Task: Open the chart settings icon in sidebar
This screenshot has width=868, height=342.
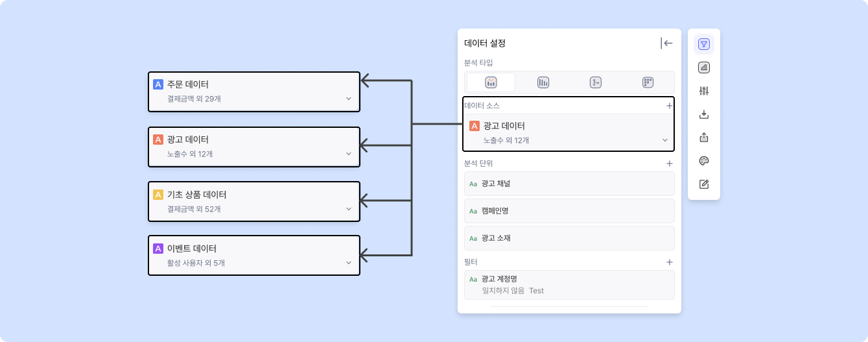Action: (704, 67)
